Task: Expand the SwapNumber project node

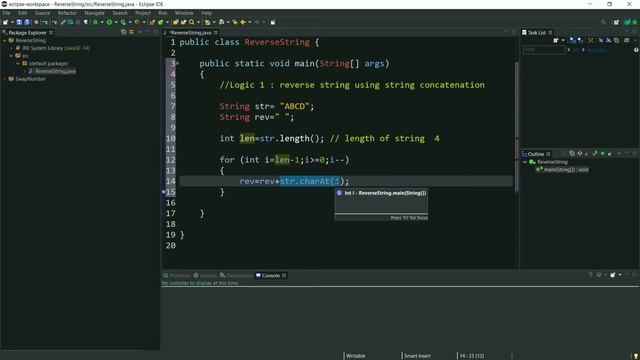Action: (5, 79)
